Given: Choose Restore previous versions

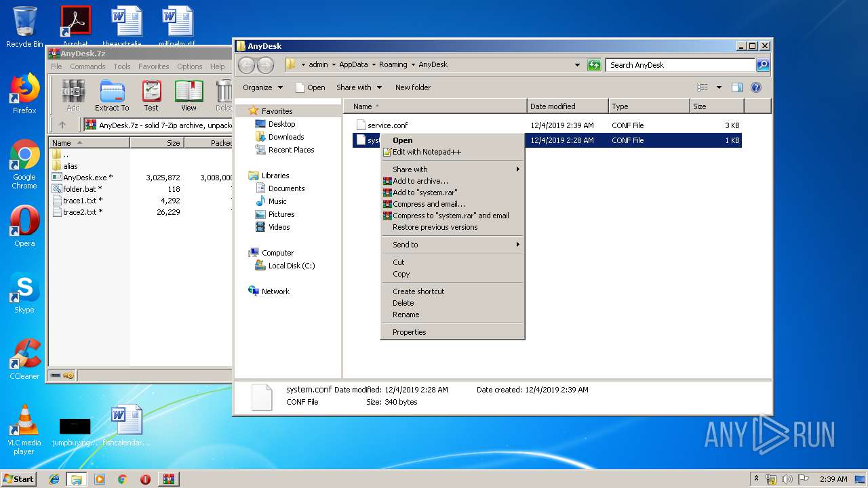Looking at the screenshot, I should [x=452, y=227].
